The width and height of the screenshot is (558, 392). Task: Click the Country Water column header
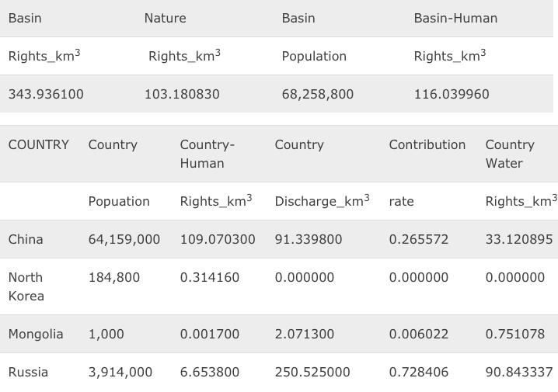[510, 154]
